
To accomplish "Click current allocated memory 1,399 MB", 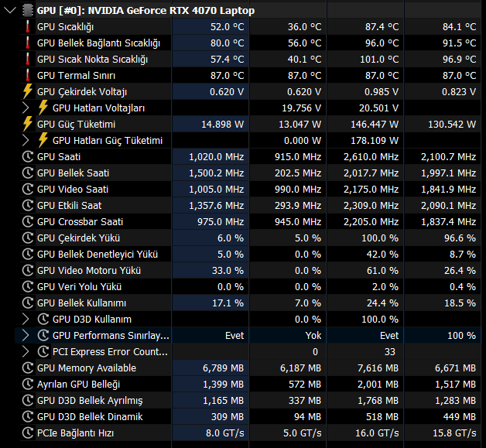I will [x=223, y=385].
